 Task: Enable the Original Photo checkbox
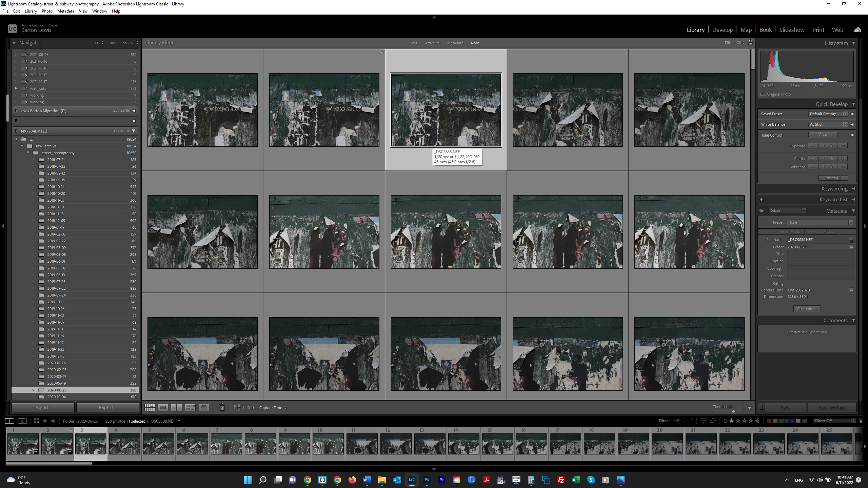coord(763,94)
